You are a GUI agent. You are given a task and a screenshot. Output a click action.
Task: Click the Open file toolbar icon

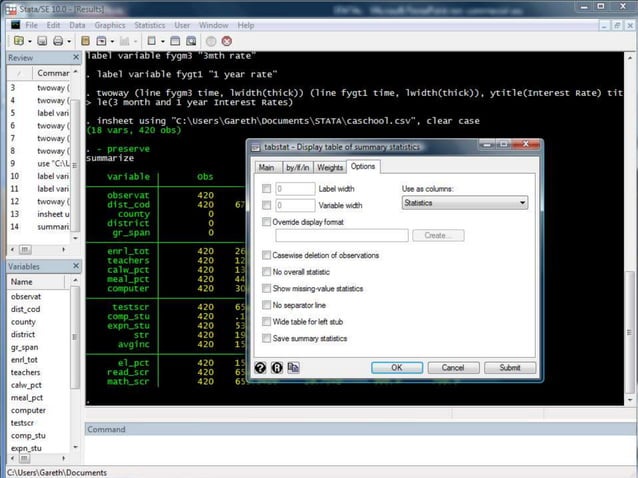(x=19, y=41)
